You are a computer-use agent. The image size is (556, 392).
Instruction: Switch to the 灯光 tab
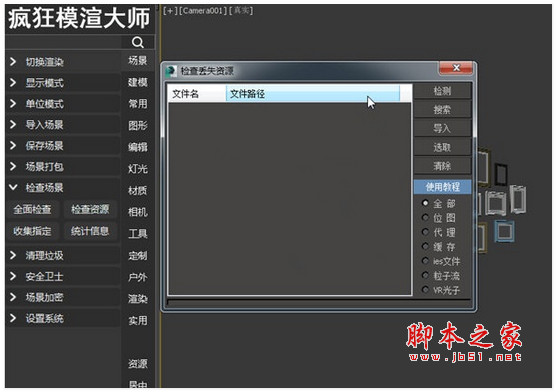(x=138, y=169)
